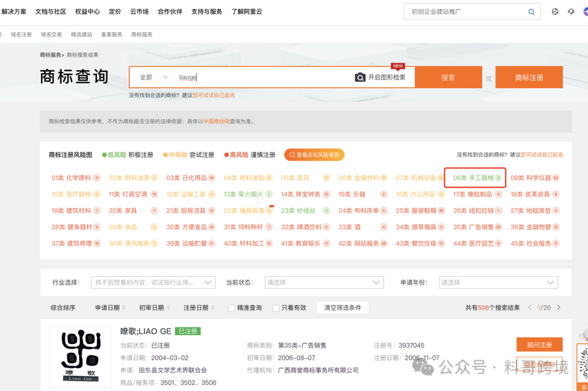Select 33类 酒 category
This screenshot has width=588, height=391.
pos(363,227)
